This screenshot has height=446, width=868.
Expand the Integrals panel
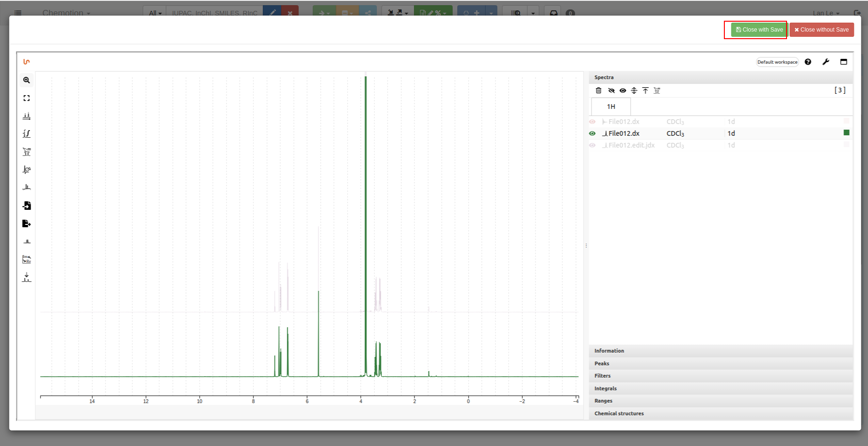(x=606, y=388)
